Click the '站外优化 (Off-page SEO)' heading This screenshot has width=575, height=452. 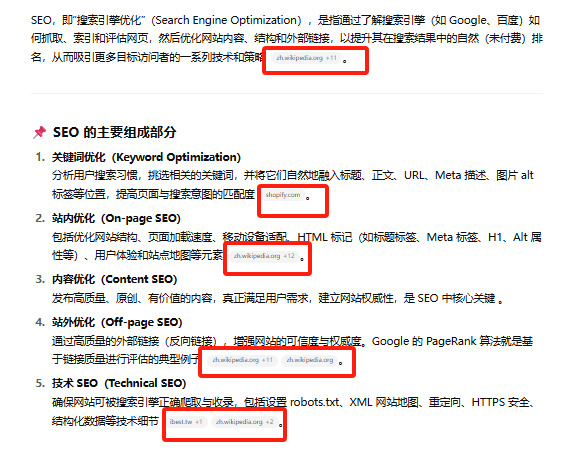pyautogui.click(x=117, y=322)
